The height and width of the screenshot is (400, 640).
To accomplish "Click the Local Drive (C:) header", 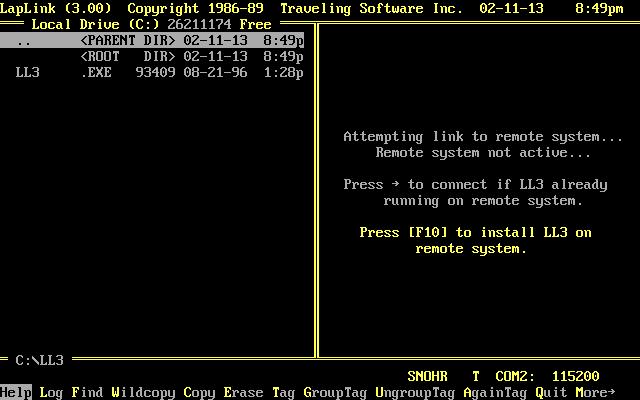I will click(95, 24).
